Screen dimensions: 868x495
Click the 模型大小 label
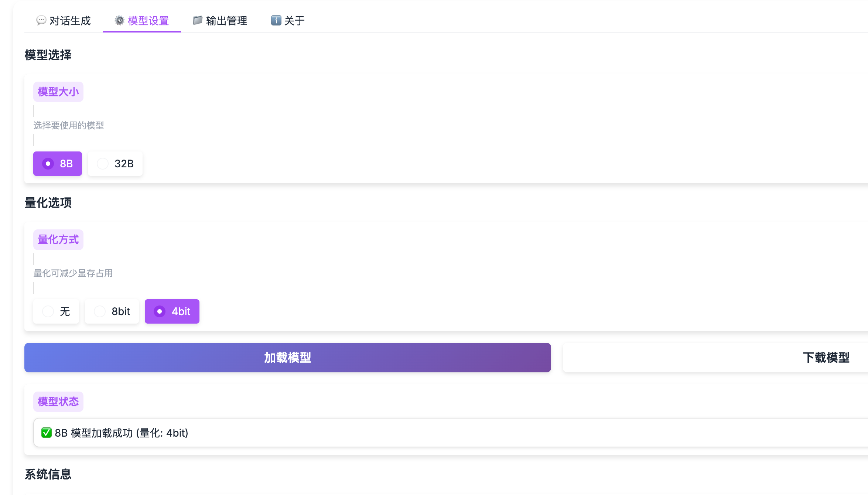(58, 92)
